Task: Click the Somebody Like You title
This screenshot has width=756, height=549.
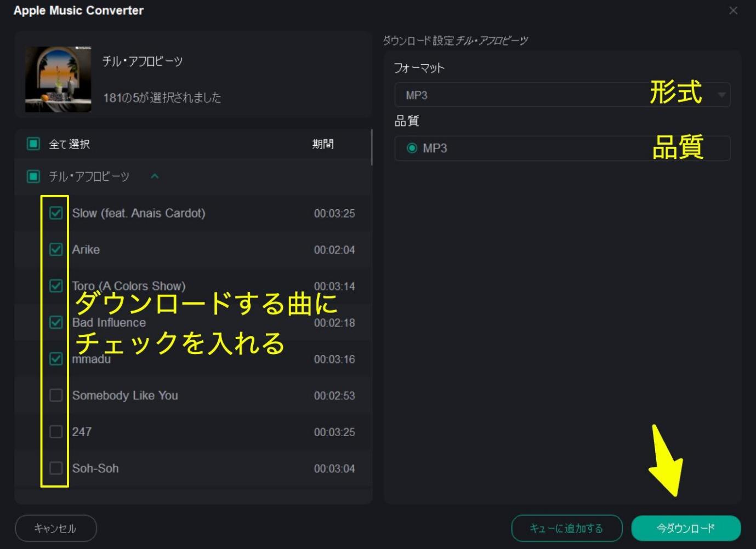Action: (125, 396)
